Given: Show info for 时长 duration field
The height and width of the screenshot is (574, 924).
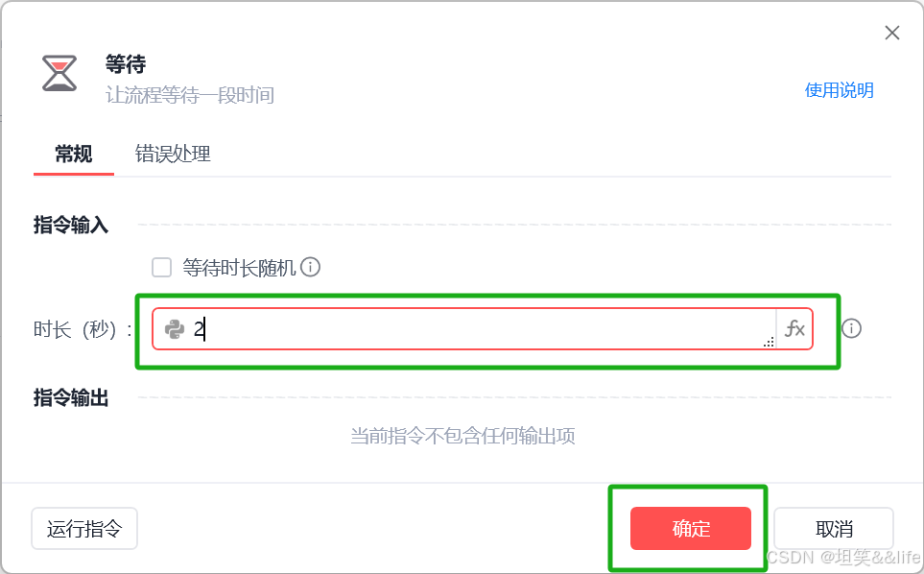Looking at the screenshot, I should point(851,328).
